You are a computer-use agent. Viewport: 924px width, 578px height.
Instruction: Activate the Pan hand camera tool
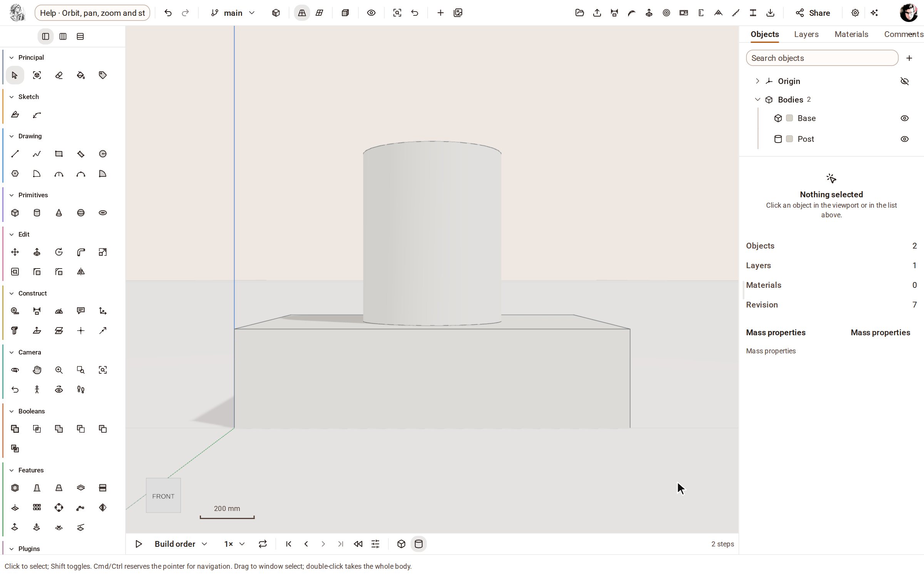[37, 370]
